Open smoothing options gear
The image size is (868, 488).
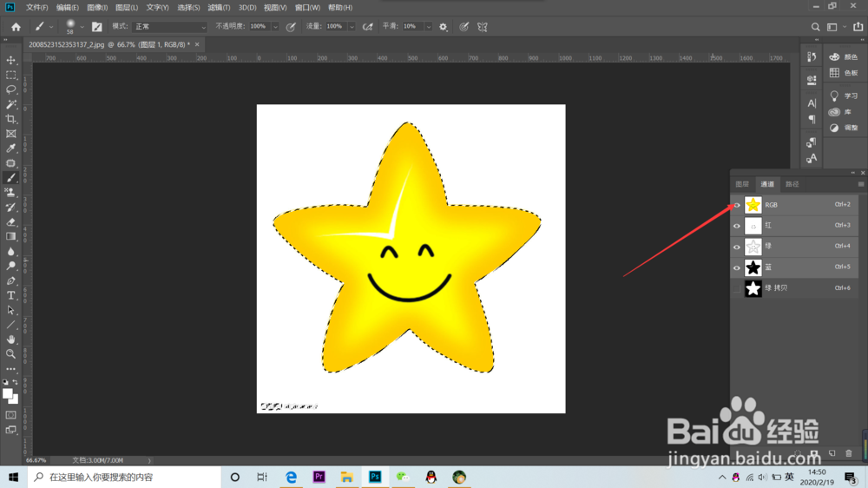click(443, 27)
